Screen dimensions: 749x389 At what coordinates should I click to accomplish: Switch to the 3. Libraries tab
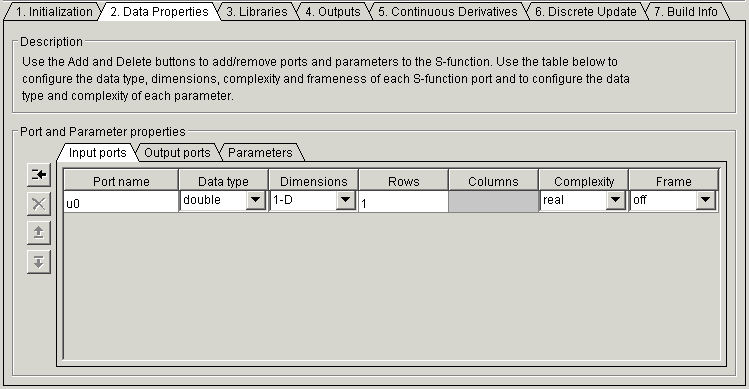(257, 11)
